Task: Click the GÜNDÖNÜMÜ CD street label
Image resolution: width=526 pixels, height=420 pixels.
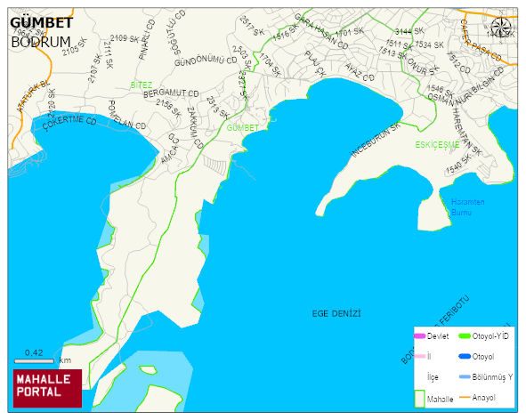Action: pos(206,61)
